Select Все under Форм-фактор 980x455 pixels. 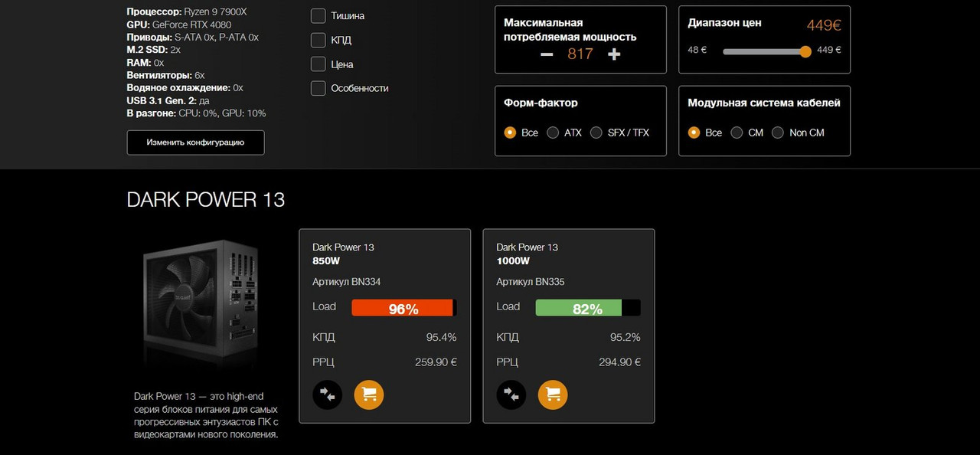point(510,133)
